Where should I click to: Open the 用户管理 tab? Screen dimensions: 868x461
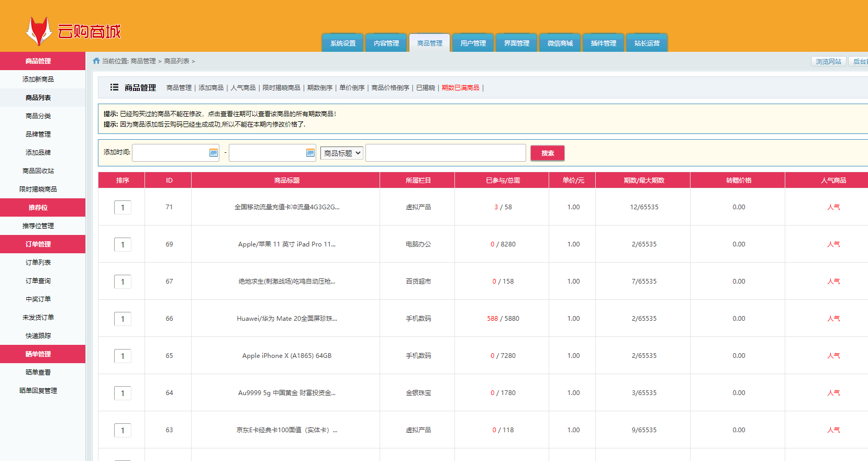(473, 43)
